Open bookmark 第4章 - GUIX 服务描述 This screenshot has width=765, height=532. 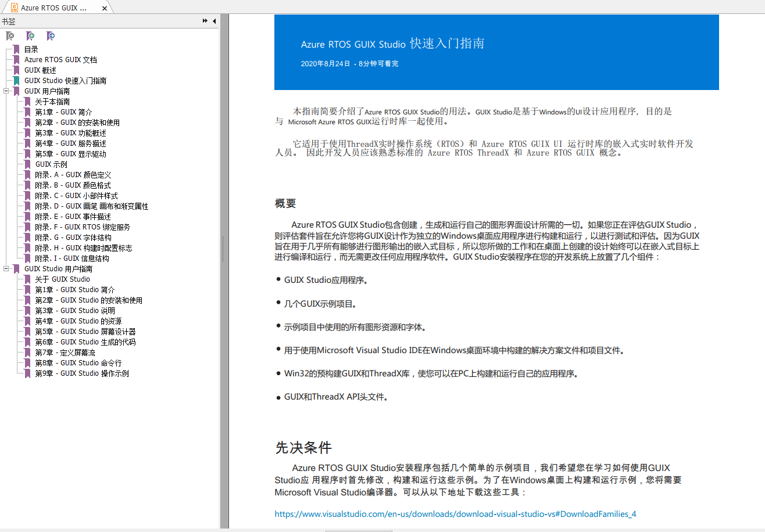[70, 143]
